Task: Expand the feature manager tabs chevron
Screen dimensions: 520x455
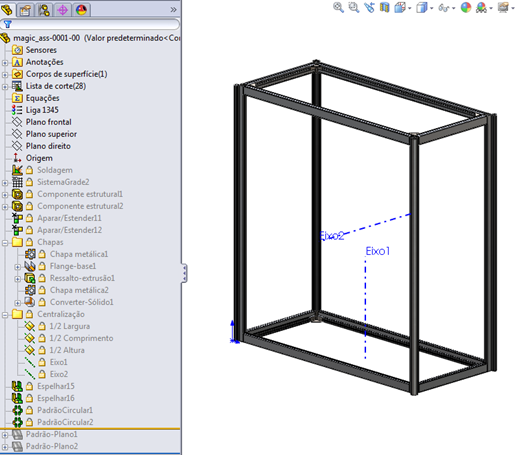Action: click(x=173, y=10)
